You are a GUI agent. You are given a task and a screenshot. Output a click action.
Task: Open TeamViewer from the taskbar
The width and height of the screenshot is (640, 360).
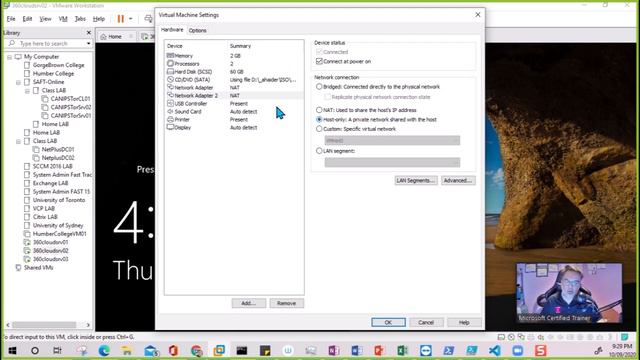coord(425,351)
